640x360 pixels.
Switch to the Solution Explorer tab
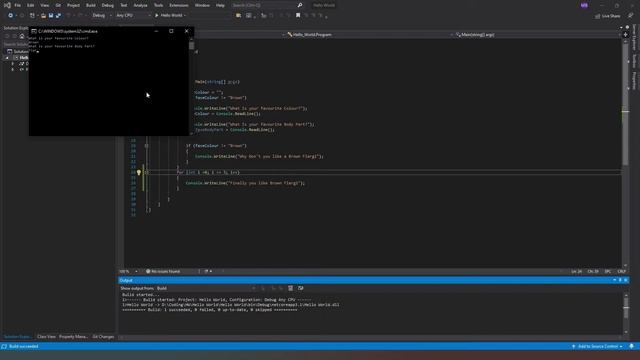pos(17,337)
